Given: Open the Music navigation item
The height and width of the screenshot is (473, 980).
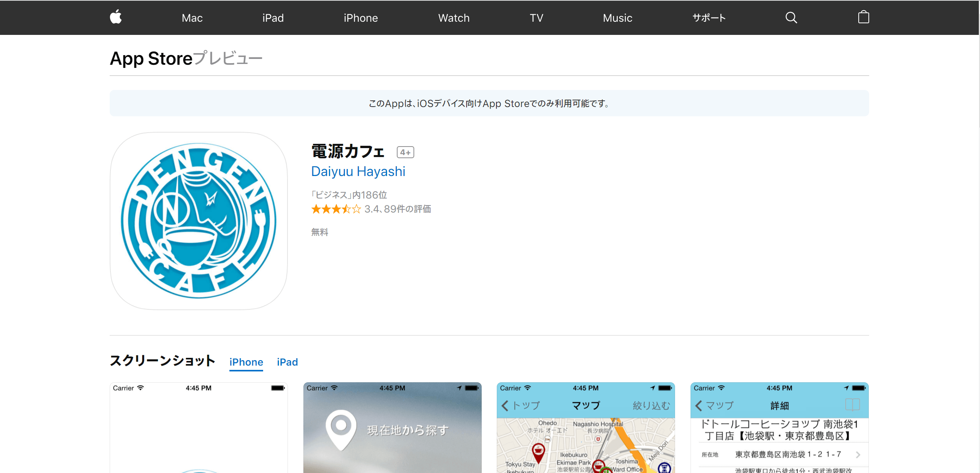Looking at the screenshot, I should [x=618, y=18].
